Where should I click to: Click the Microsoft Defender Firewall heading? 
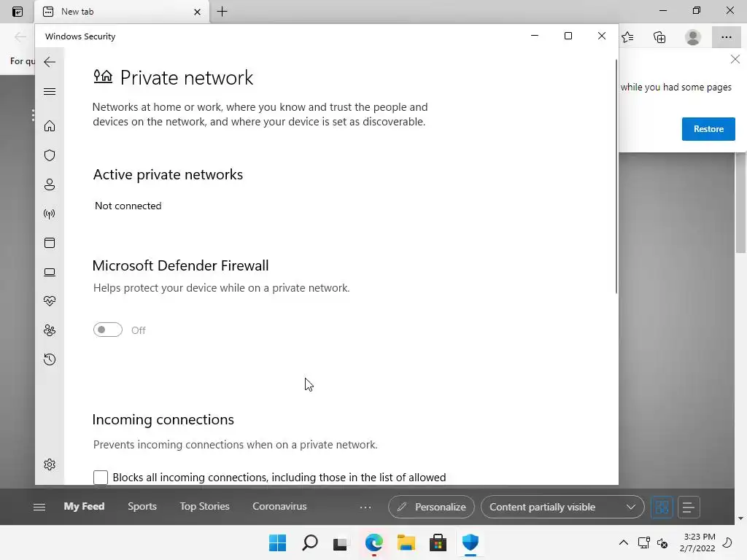(181, 265)
